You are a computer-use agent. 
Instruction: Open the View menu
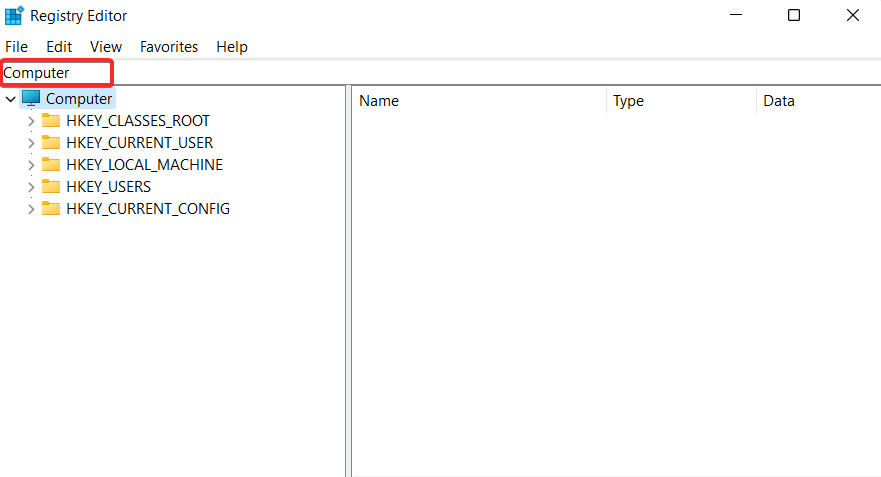106,47
